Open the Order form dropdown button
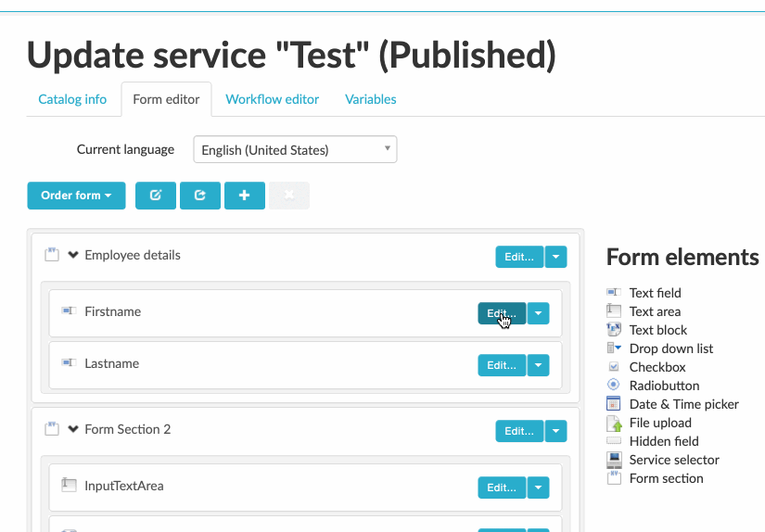This screenshot has width=765, height=532. click(76, 196)
